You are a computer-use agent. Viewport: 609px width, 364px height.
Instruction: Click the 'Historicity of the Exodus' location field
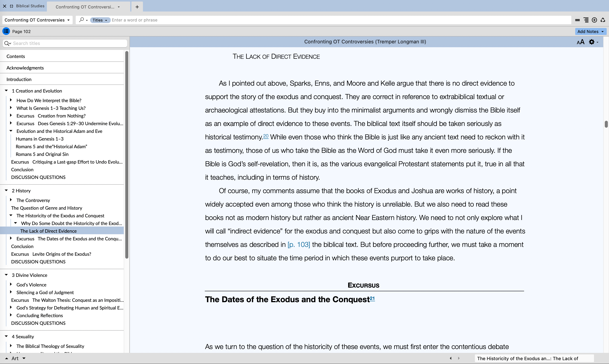[534, 359]
